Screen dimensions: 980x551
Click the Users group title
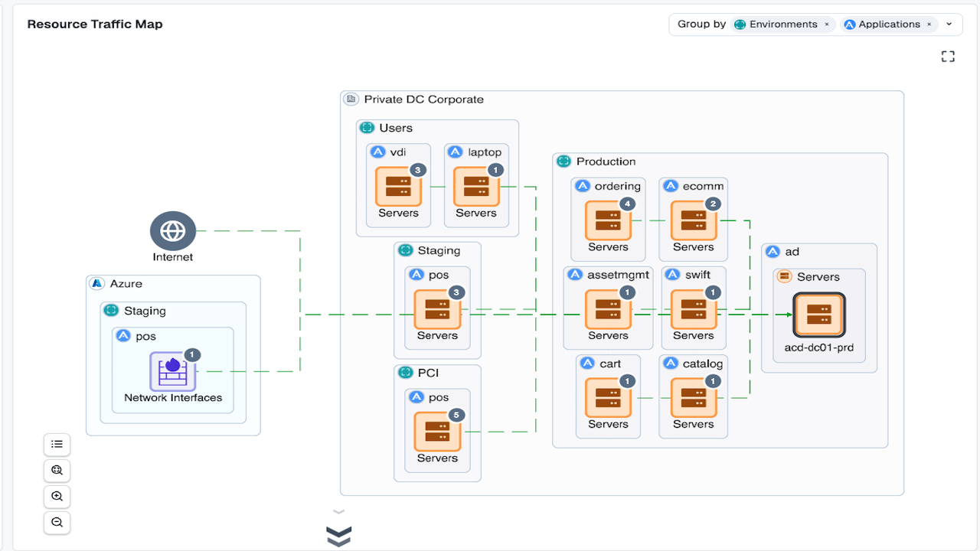(396, 128)
